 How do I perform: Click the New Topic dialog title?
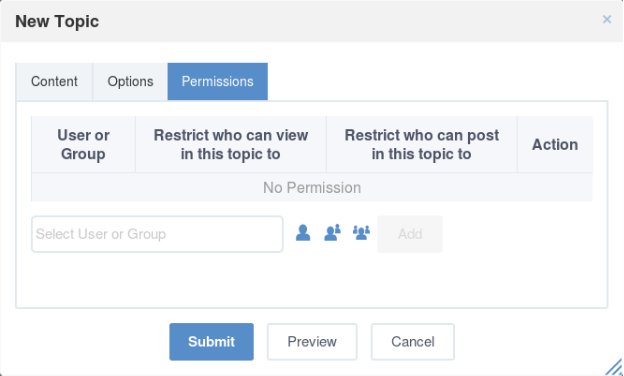click(x=57, y=21)
